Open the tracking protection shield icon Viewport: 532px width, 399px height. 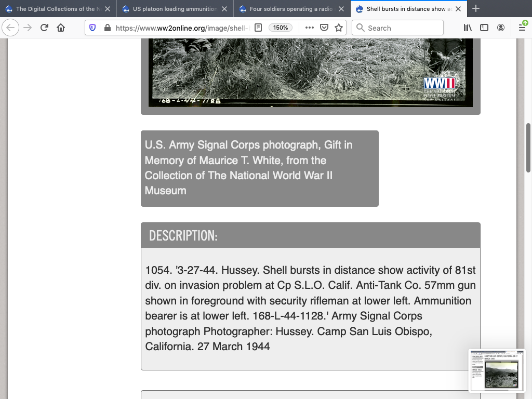pos(93,28)
